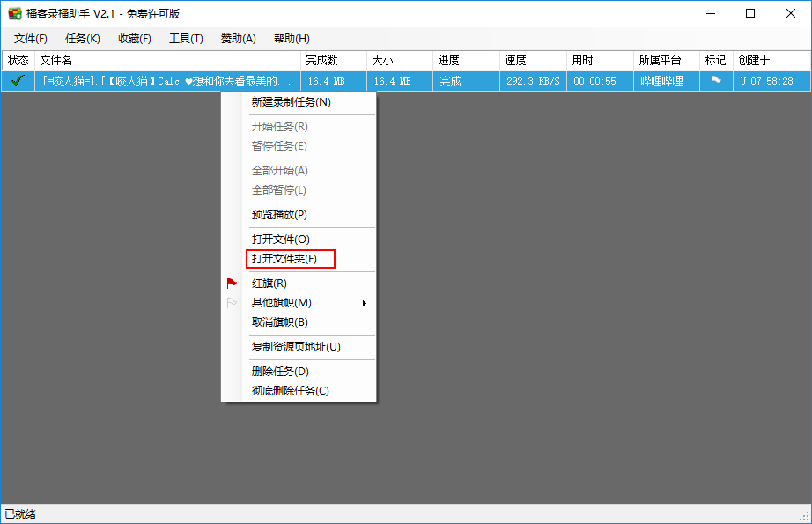Expand the 其他旗帜(M) submenu arrow

coord(364,303)
